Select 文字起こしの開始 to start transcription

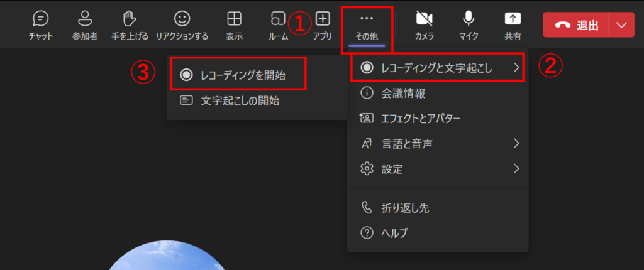point(239,100)
